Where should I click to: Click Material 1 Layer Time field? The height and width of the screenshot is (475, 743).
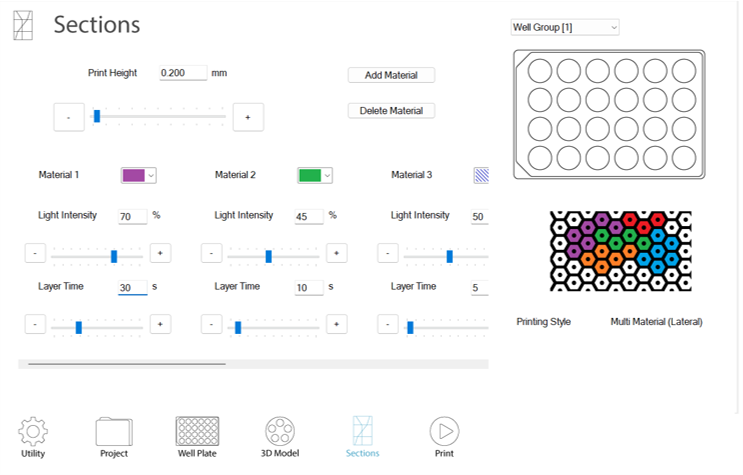click(132, 287)
